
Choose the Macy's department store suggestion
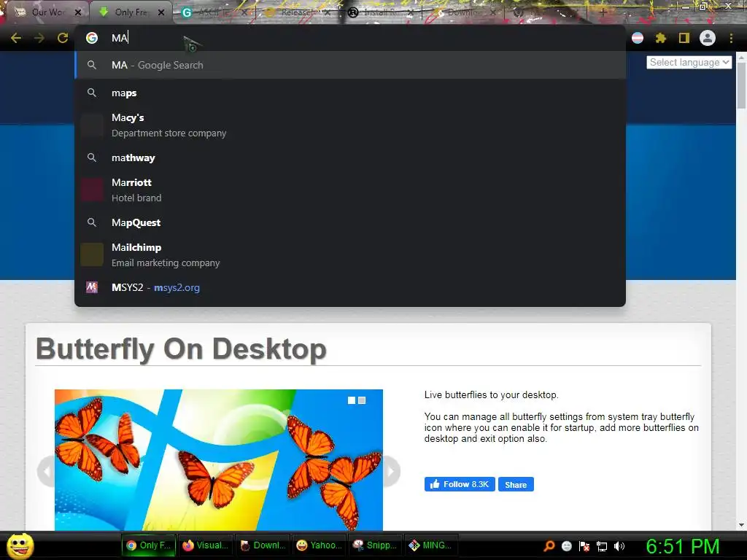tap(350, 125)
